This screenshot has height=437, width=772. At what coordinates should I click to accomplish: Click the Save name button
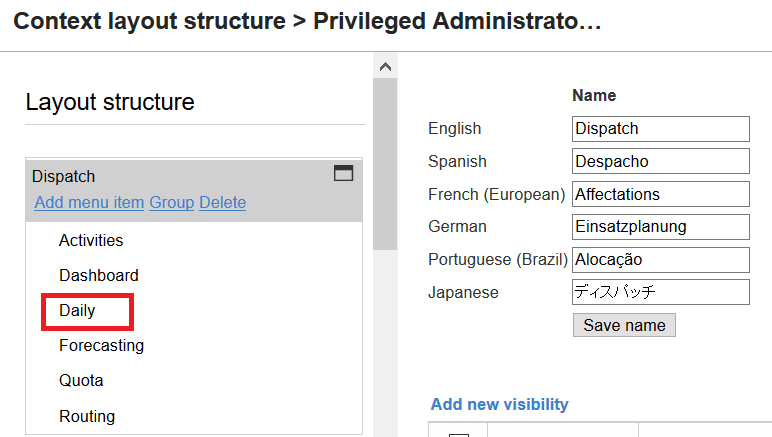coord(624,325)
